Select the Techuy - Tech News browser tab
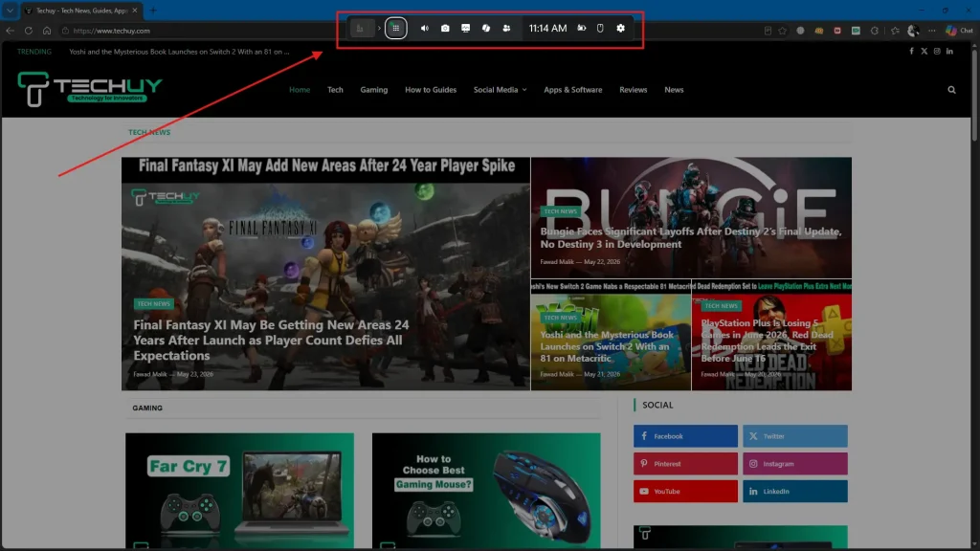 tap(80, 11)
